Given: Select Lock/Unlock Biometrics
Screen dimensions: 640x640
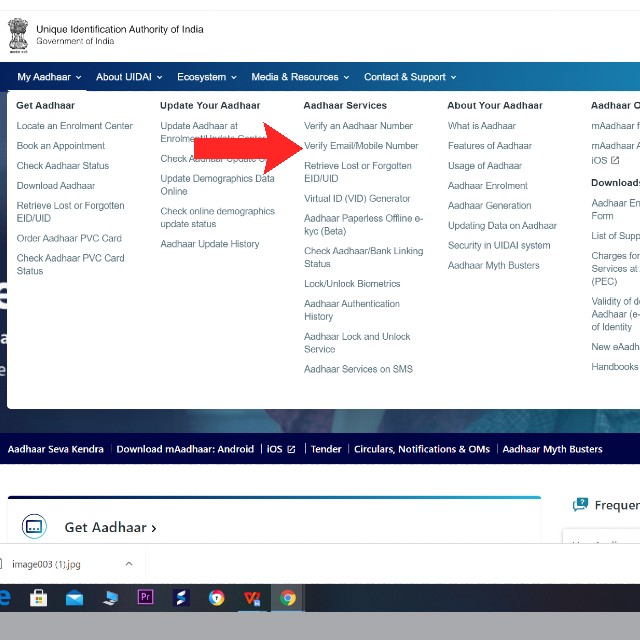Looking at the screenshot, I should point(352,284).
